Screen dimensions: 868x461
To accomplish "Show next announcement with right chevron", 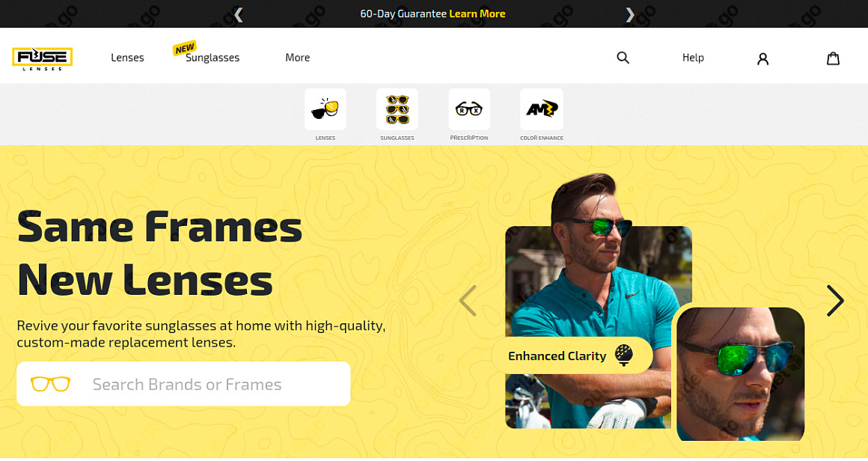I will coord(629,14).
